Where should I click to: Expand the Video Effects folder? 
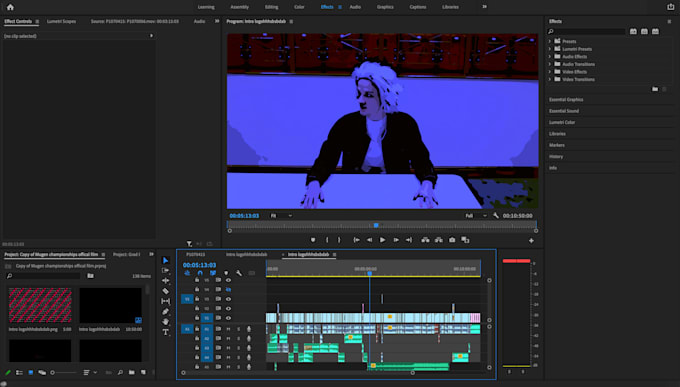tap(550, 72)
